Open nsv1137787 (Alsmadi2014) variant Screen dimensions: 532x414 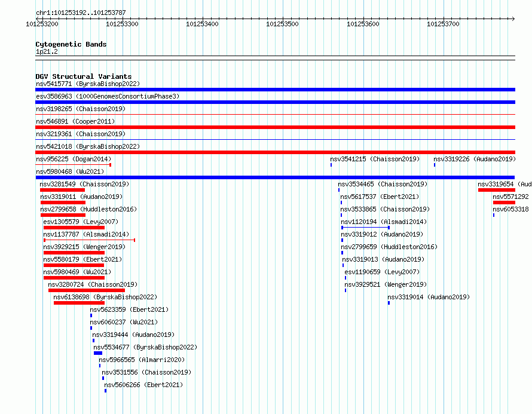[x=86, y=234]
